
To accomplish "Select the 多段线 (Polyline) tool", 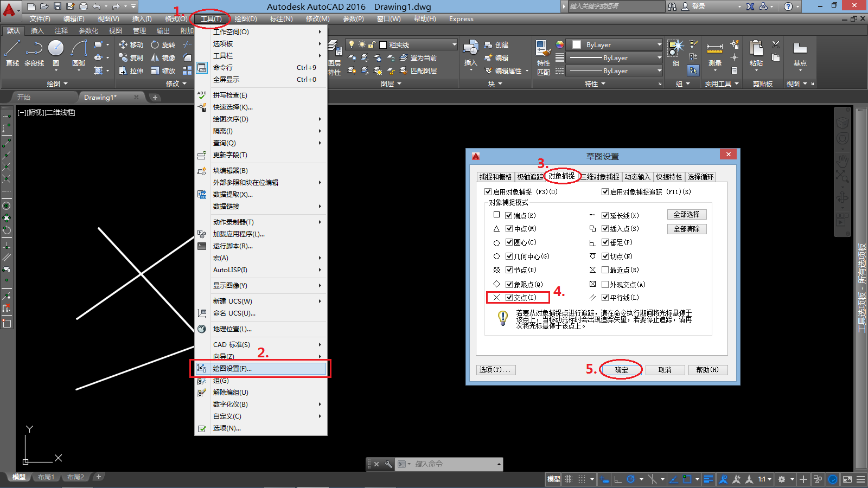I will point(34,53).
